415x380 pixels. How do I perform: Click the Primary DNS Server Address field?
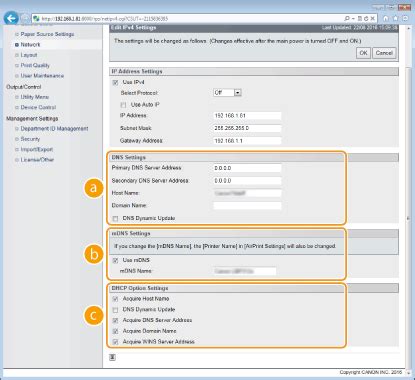coord(247,168)
